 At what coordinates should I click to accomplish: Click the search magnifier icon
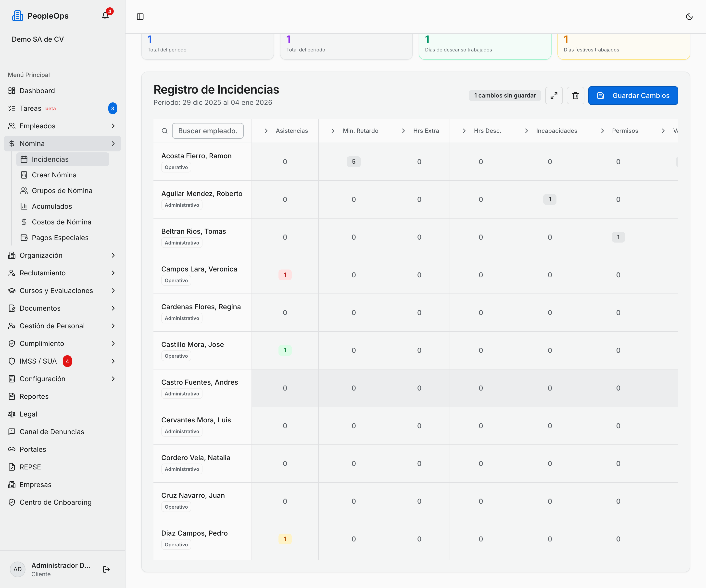point(164,131)
